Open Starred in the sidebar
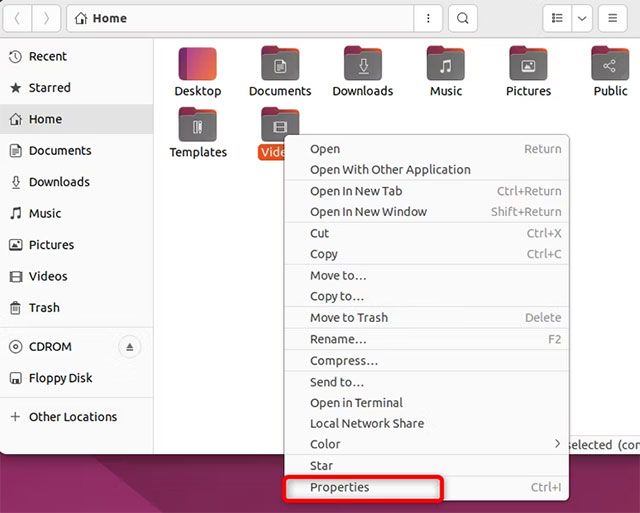 77,88
